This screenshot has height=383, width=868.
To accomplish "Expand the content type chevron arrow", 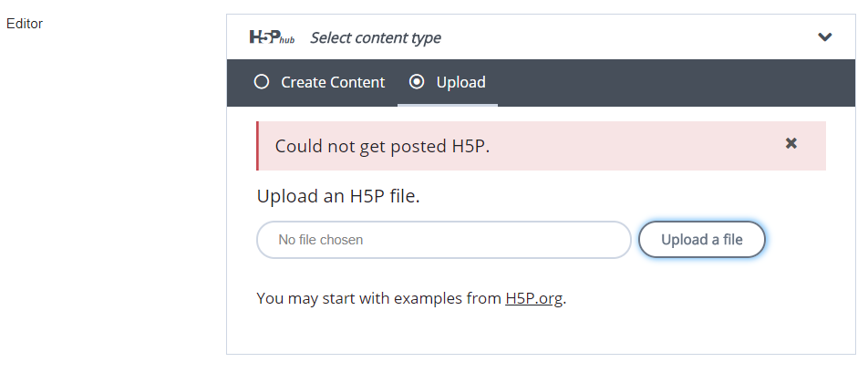I will [825, 37].
